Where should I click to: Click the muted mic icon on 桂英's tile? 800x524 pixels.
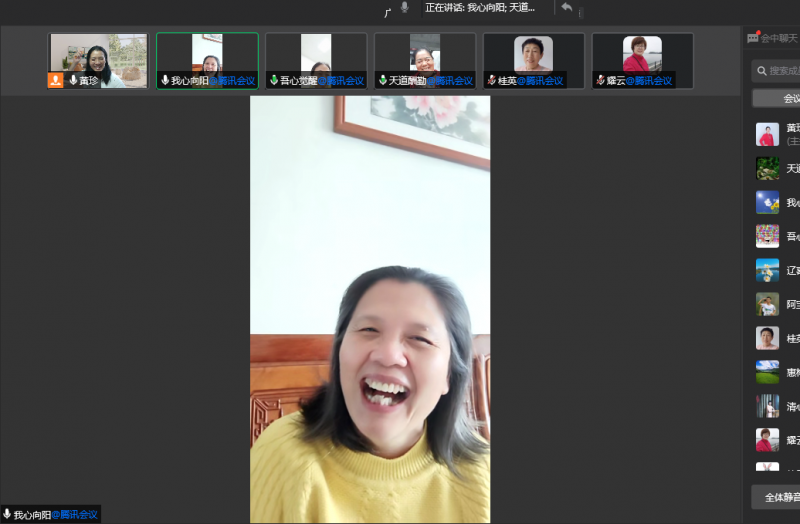pos(491,80)
